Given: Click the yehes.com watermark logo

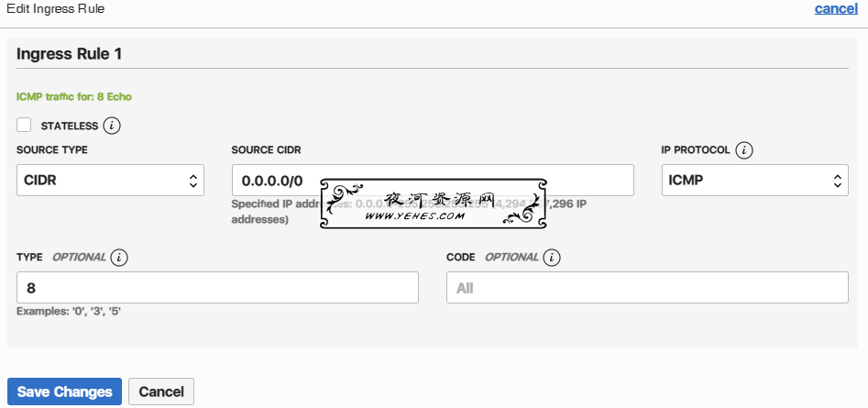Looking at the screenshot, I should pyautogui.click(x=434, y=204).
